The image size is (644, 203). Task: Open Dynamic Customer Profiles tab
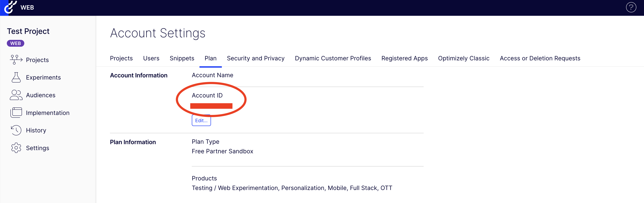(x=333, y=58)
